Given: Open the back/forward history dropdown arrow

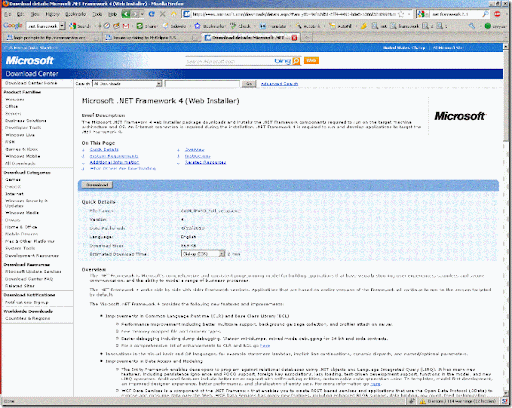Looking at the screenshot, I should (142, 14).
